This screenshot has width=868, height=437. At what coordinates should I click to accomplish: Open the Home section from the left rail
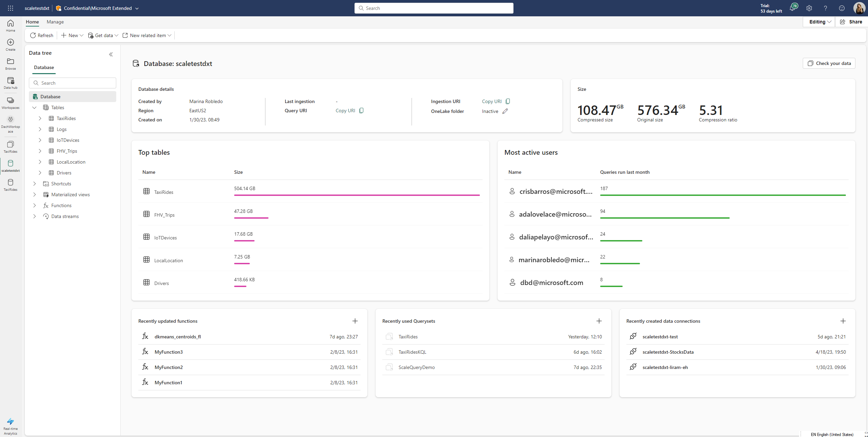pos(10,25)
